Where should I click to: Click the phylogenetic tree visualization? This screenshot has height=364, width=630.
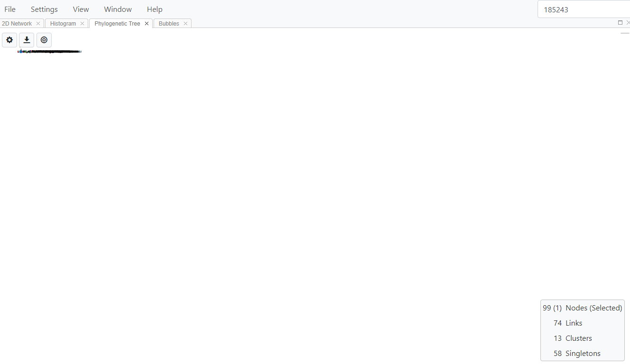coord(49,51)
